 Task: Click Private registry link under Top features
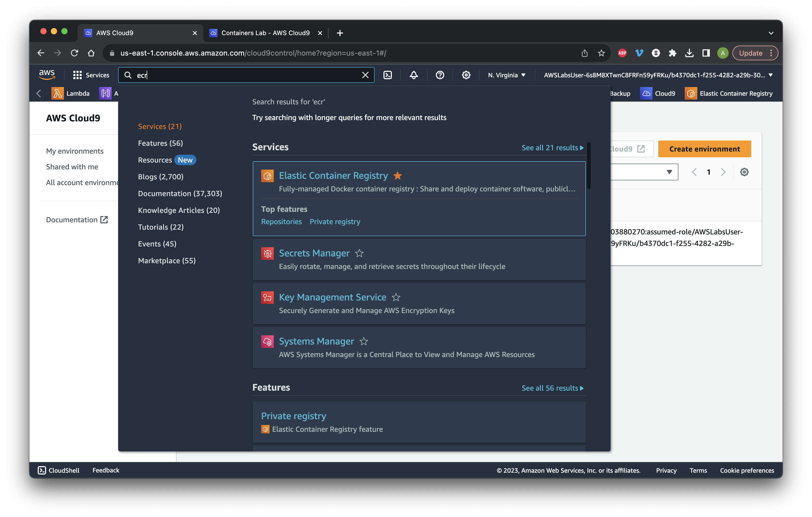coord(335,222)
